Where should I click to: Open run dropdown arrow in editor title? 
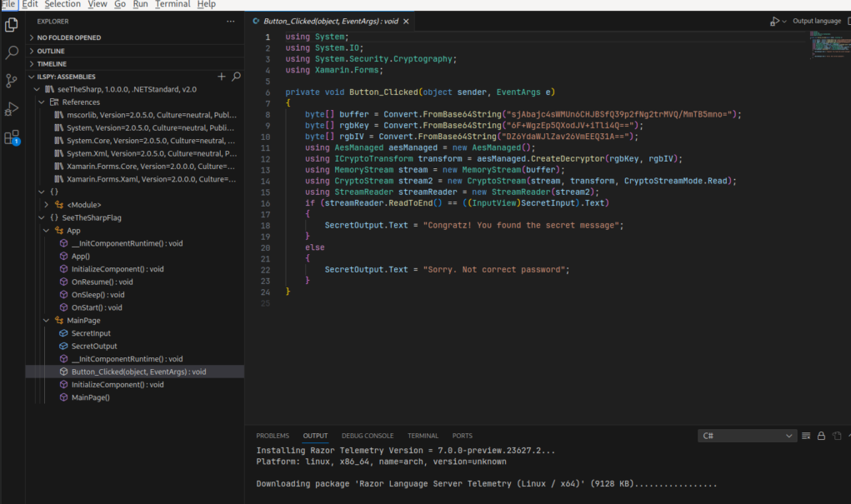point(784,22)
